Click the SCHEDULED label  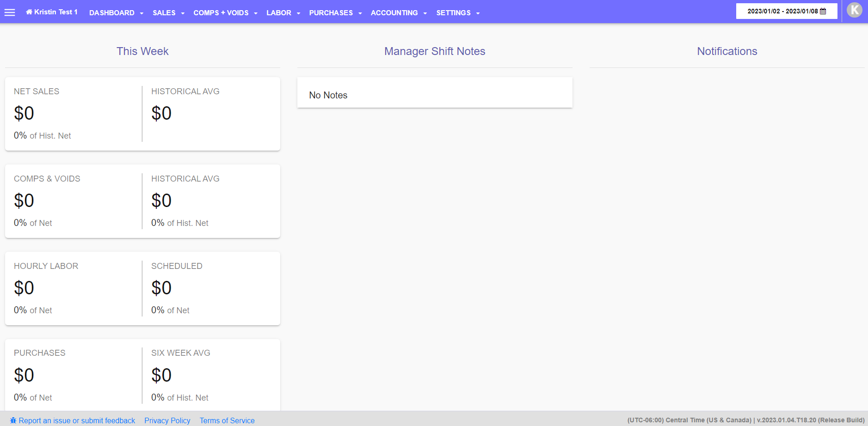click(177, 266)
